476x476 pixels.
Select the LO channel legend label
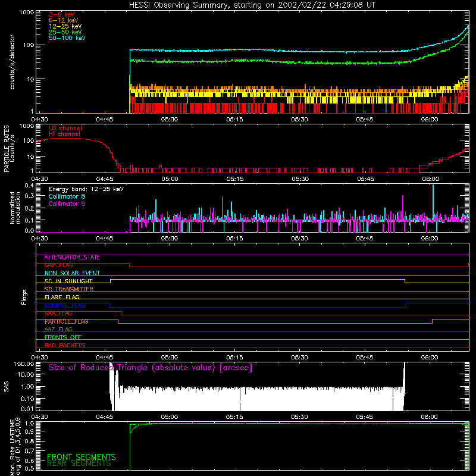[65, 128]
